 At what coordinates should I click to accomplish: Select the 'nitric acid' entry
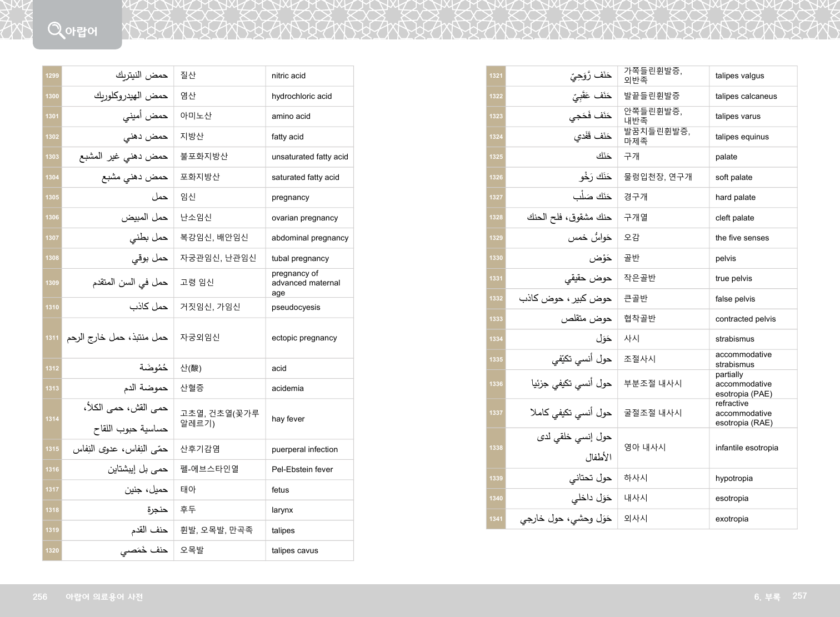coord(288,76)
